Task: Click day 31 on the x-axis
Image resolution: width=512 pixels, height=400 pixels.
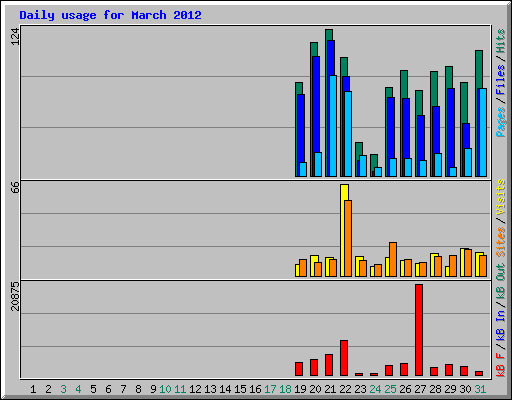Action: [x=480, y=389]
